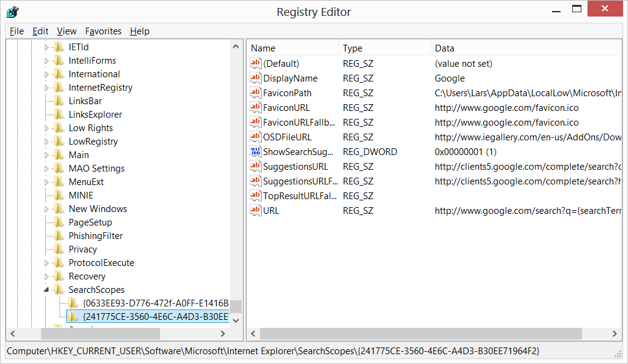Select the (Default) string value icon

255,63
